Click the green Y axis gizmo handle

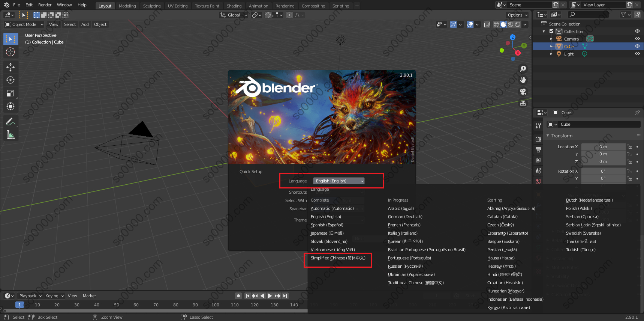click(524, 46)
